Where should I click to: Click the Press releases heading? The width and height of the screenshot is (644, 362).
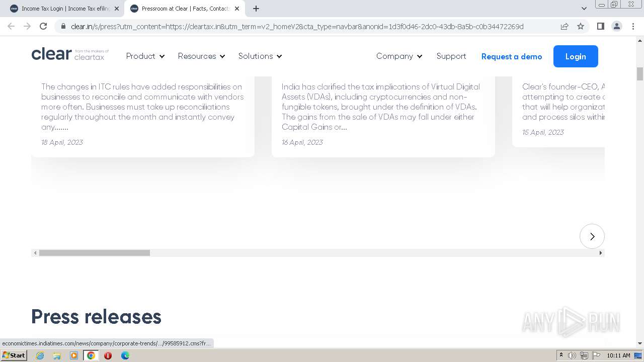pyautogui.click(x=96, y=317)
